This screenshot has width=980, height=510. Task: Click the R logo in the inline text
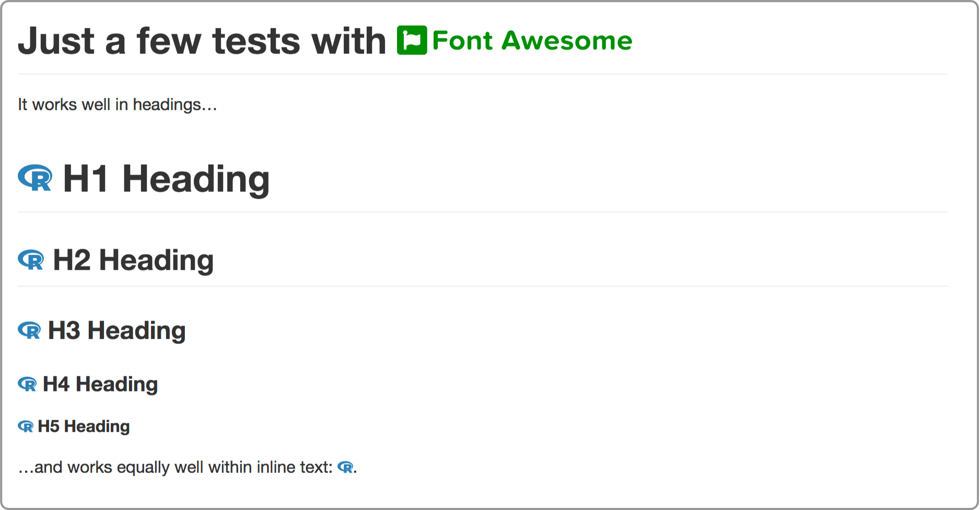(x=345, y=467)
